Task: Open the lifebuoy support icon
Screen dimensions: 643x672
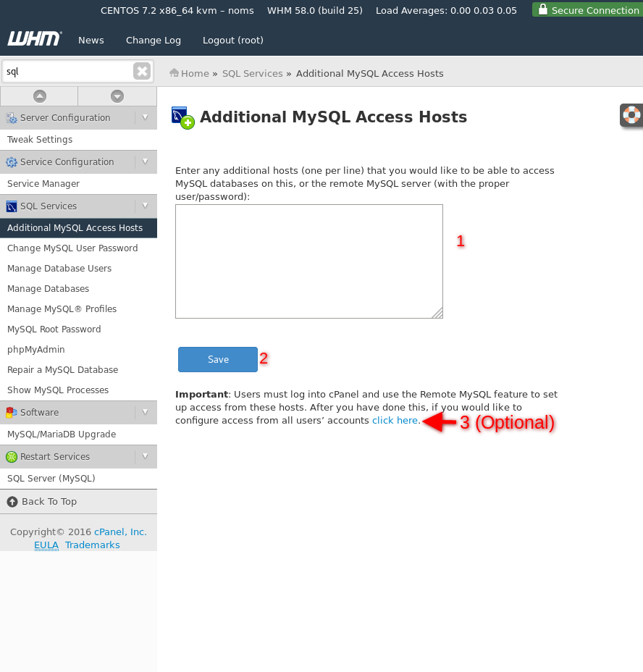Action: [x=632, y=115]
